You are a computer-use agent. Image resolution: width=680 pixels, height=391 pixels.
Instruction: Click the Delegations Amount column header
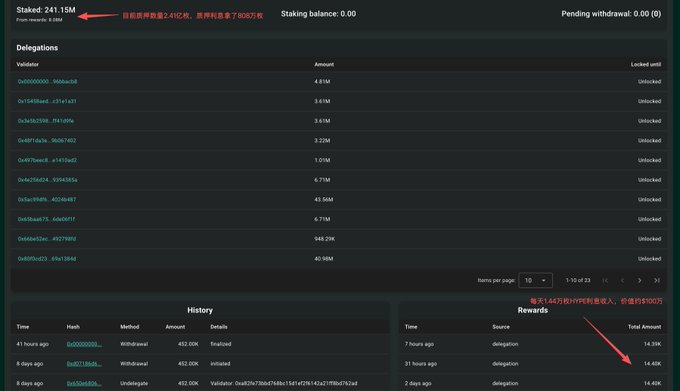coord(324,64)
